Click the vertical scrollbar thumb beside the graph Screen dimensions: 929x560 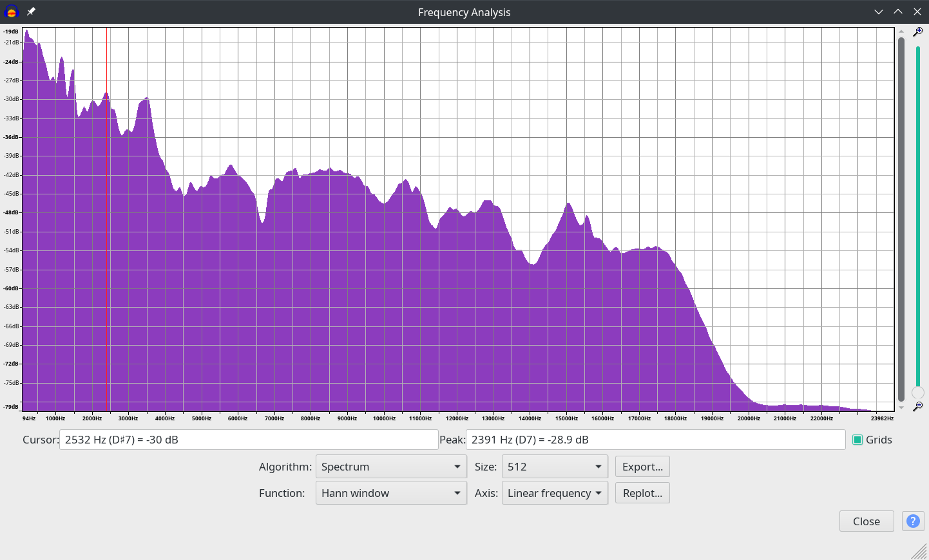point(901,219)
